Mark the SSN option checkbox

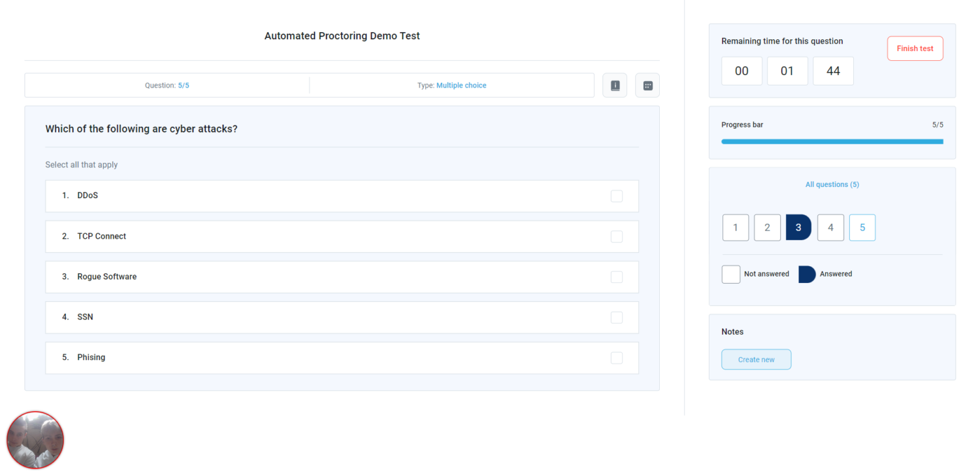pyautogui.click(x=616, y=318)
